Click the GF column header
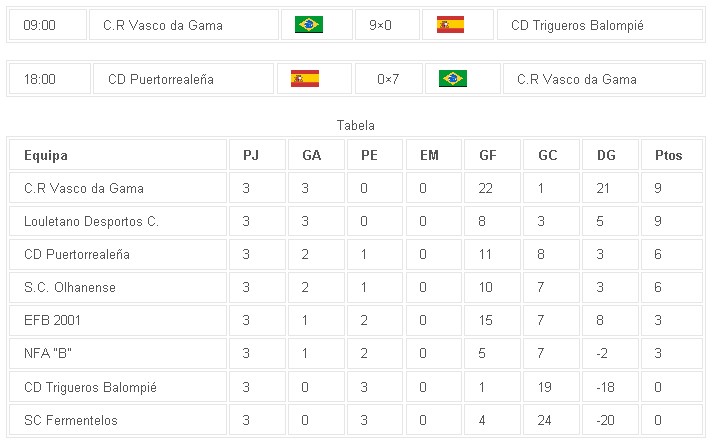713x442 pixels. pyautogui.click(x=488, y=155)
